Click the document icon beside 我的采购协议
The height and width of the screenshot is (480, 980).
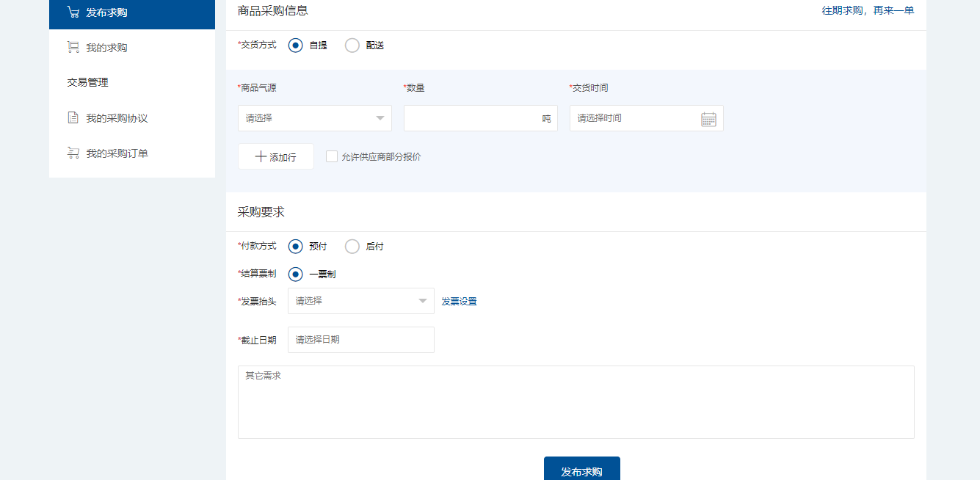pyautogui.click(x=73, y=117)
